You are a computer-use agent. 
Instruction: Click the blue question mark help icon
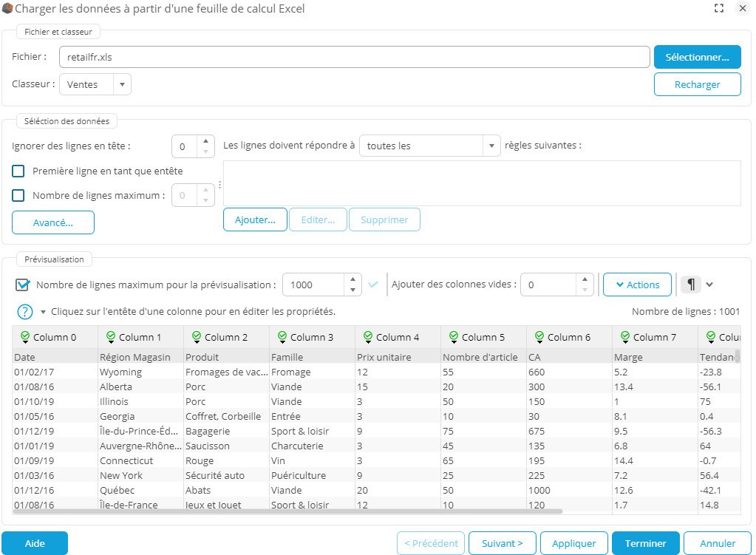click(25, 311)
